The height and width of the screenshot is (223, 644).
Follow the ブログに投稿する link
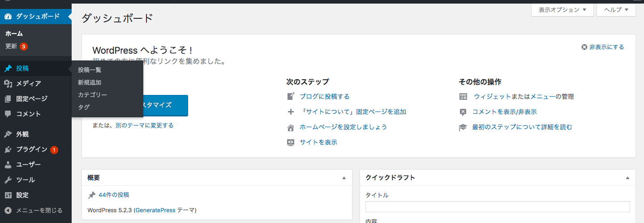click(325, 96)
